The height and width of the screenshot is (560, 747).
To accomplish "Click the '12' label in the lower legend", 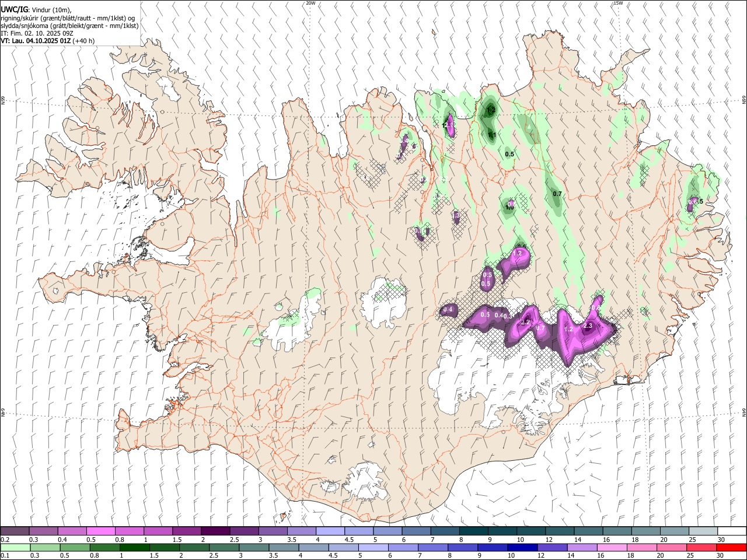I will coord(541,556).
